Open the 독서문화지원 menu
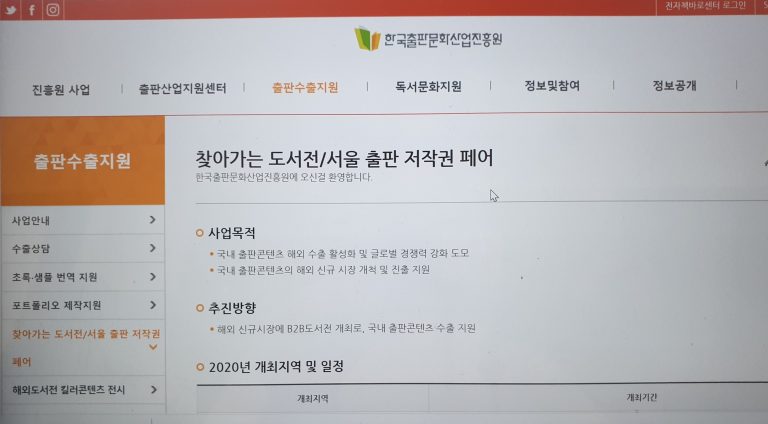 (429, 87)
